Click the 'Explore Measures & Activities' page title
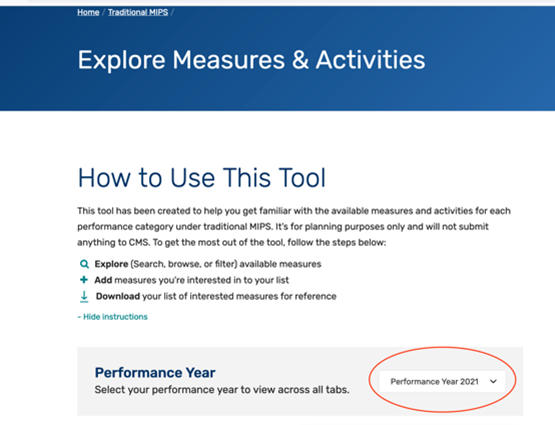 click(251, 60)
